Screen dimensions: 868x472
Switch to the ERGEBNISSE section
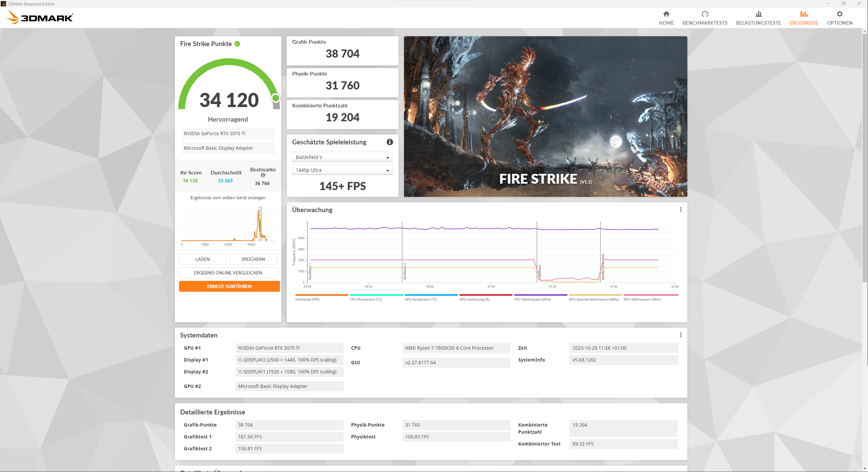[804, 23]
